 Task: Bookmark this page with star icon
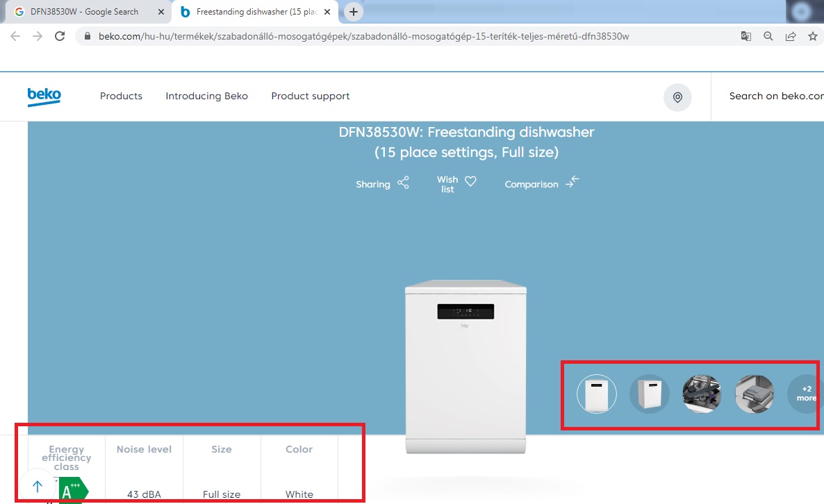[812, 36]
